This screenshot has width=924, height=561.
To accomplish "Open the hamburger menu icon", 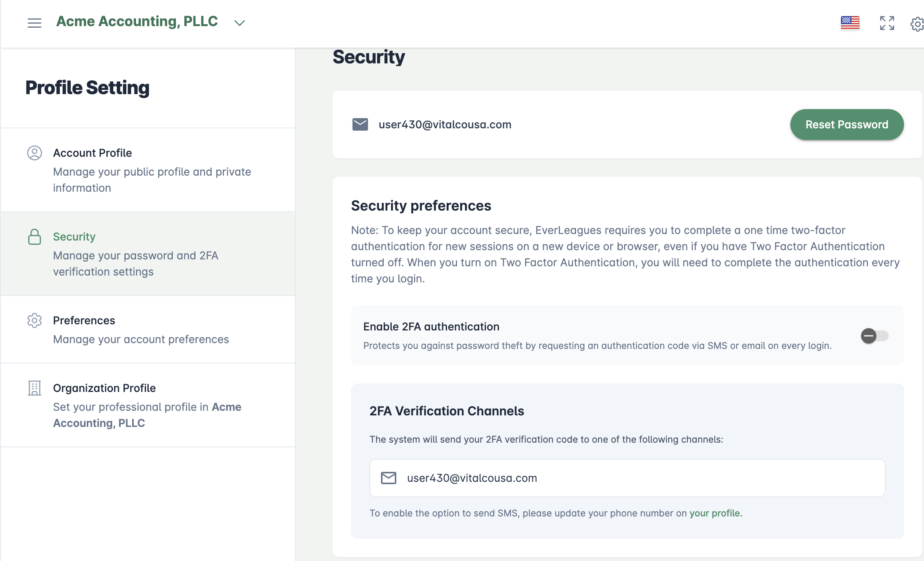I will (x=35, y=23).
